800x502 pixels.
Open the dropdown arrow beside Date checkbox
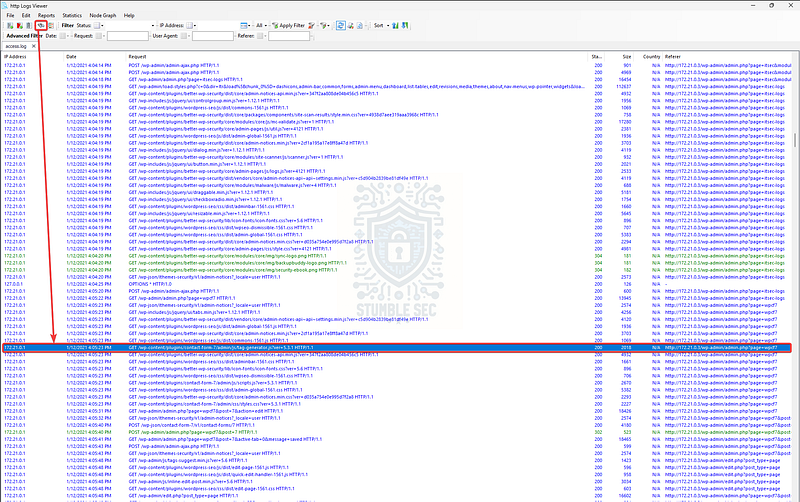(68, 36)
